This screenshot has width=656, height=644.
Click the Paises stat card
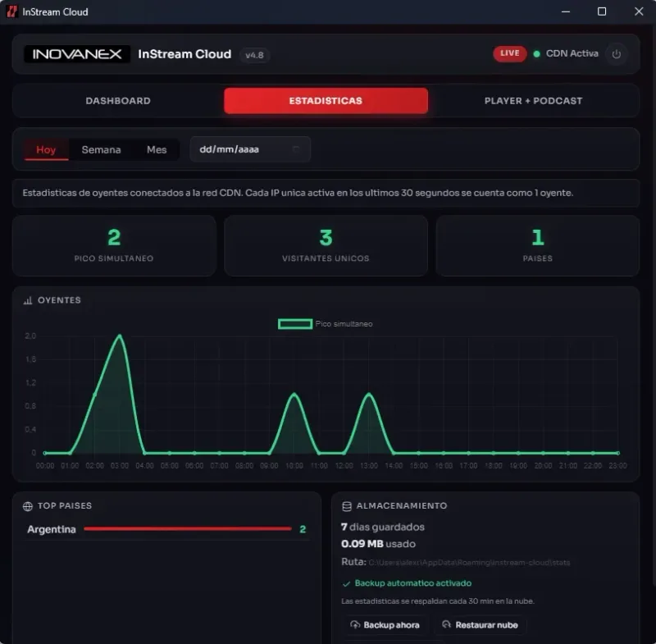click(538, 245)
